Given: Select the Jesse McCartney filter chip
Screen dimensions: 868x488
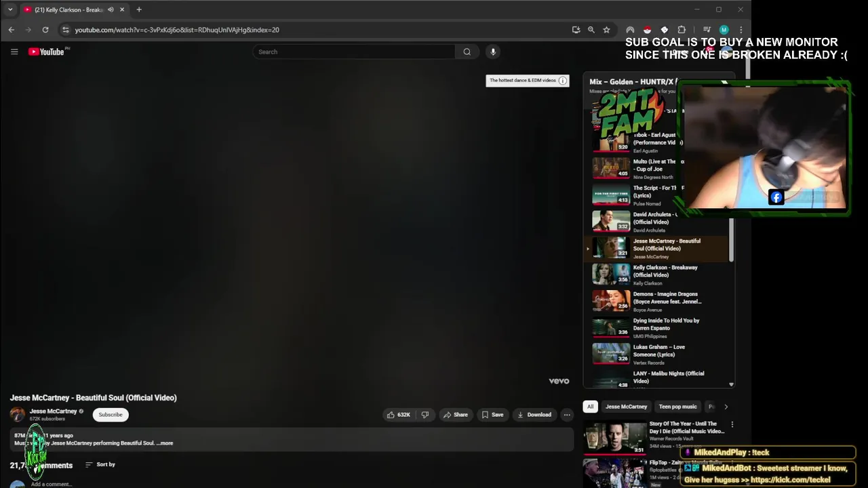Looking at the screenshot, I should click(626, 407).
